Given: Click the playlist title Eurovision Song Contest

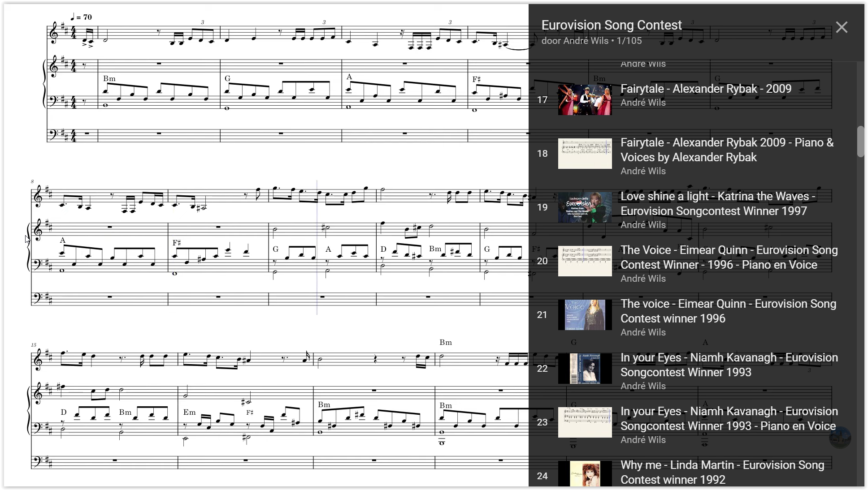Looking at the screenshot, I should (612, 25).
